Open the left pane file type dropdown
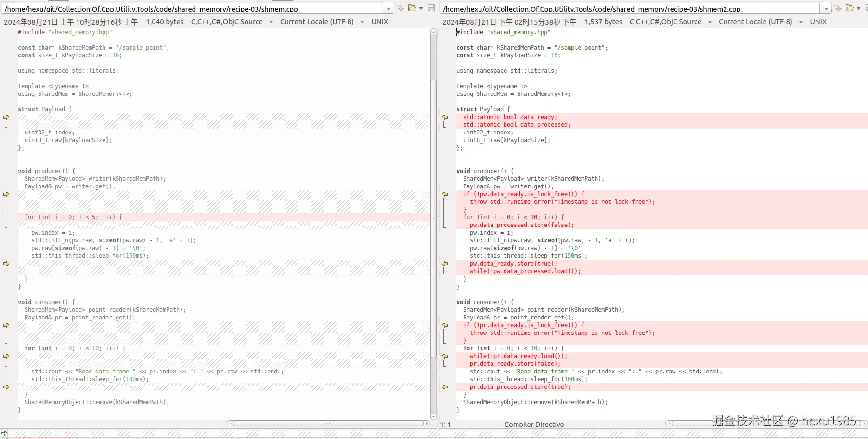868x439 pixels. [271, 22]
